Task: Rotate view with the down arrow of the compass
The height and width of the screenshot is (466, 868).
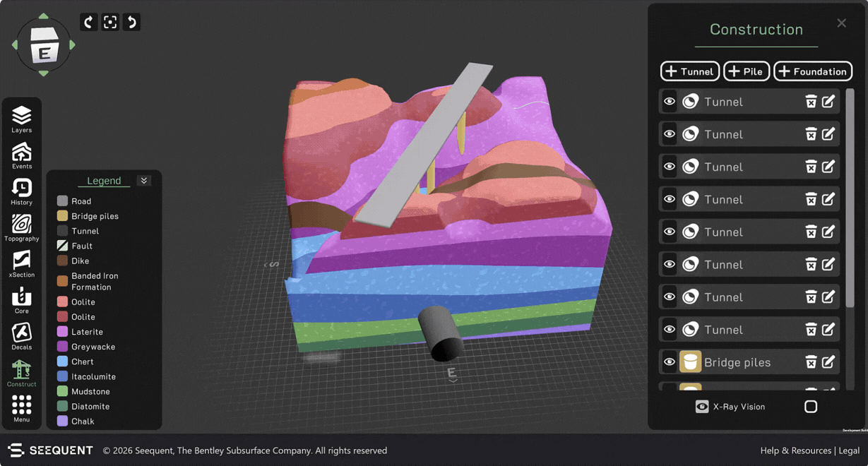Action: click(44, 73)
